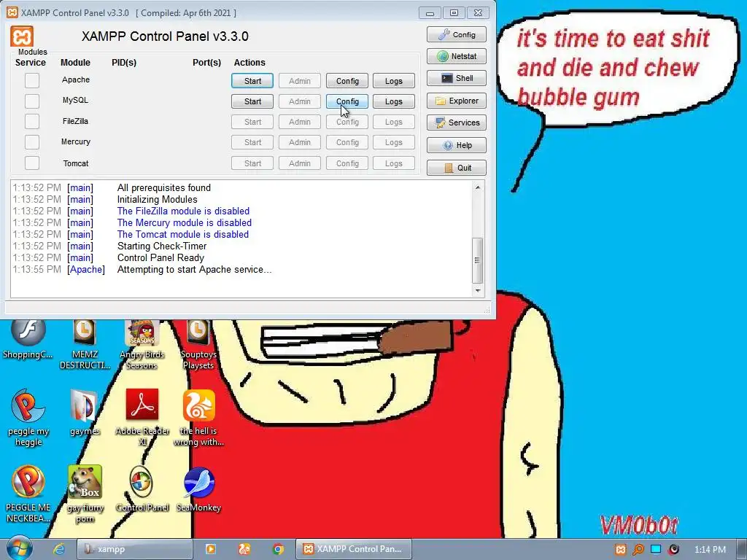
Task: Click the [Apache] log tag
Action: tap(86, 270)
